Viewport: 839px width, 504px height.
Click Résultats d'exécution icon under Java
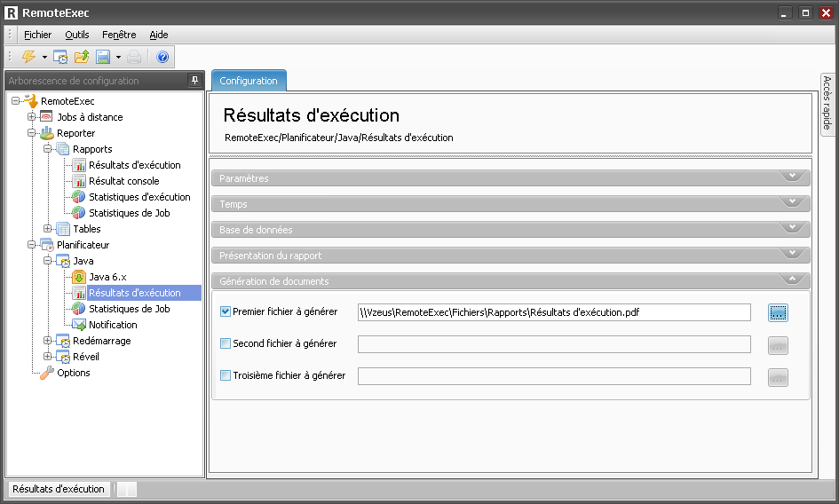tap(79, 293)
